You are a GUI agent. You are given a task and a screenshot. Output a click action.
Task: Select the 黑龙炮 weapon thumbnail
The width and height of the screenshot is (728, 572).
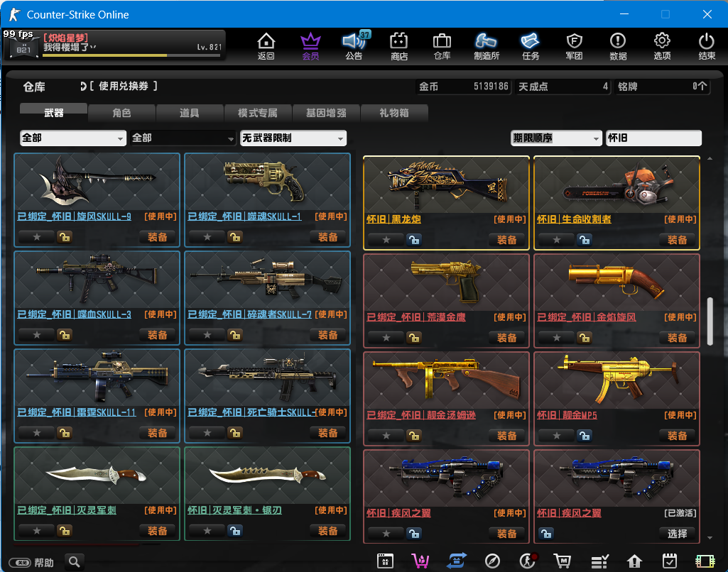pyautogui.click(x=446, y=185)
